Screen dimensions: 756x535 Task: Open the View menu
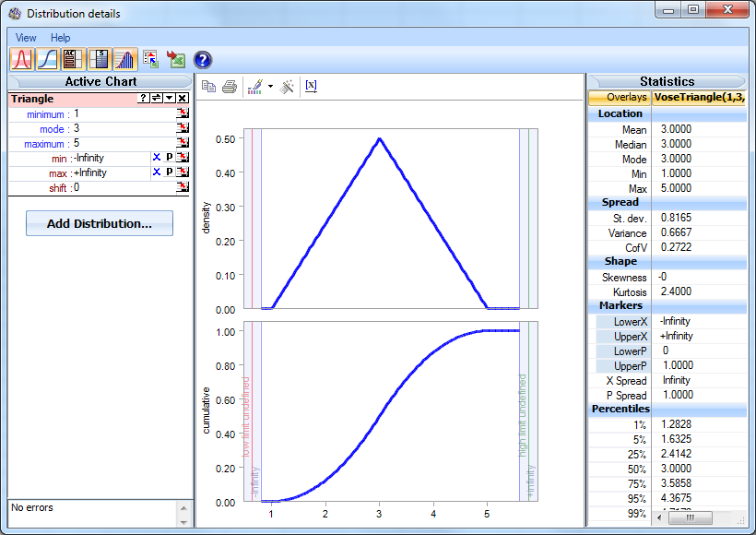coord(25,38)
